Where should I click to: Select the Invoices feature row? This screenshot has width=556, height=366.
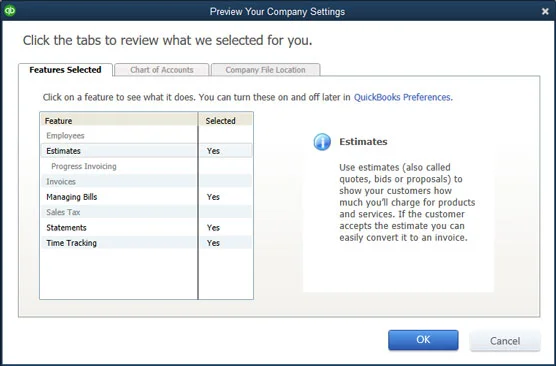point(146,182)
